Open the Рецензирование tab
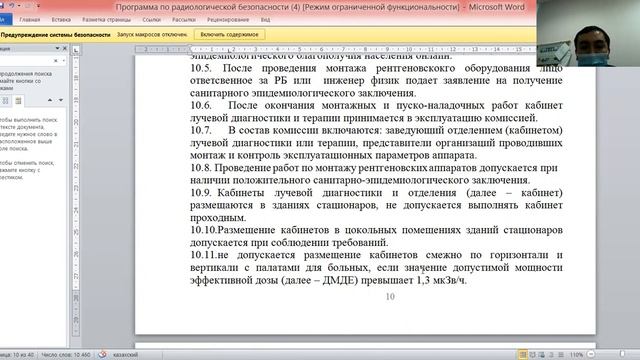 tap(228, 20)
